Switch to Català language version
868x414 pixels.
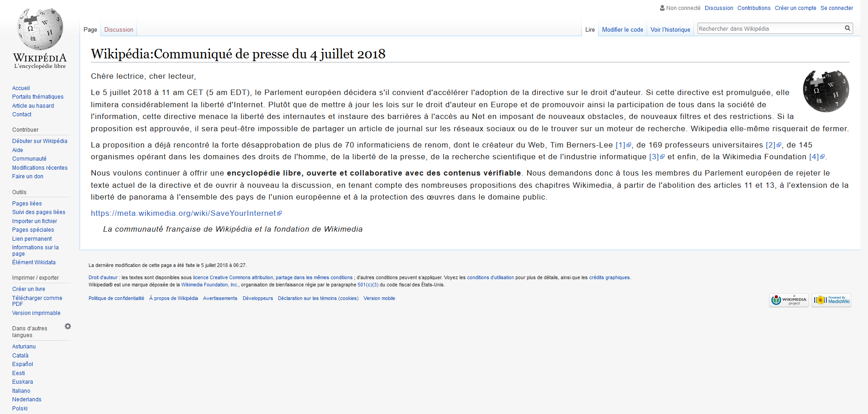tap(20, 356)
